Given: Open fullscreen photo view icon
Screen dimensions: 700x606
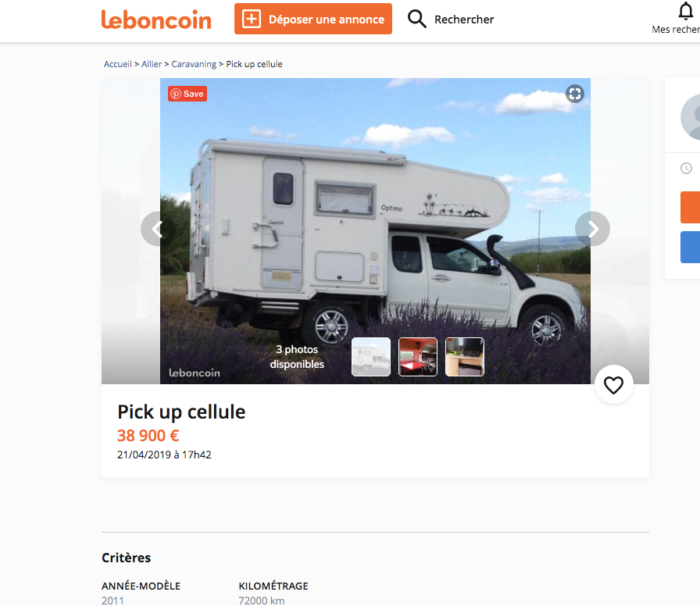Looking at the screenshot, I should (x=575, y=94).
